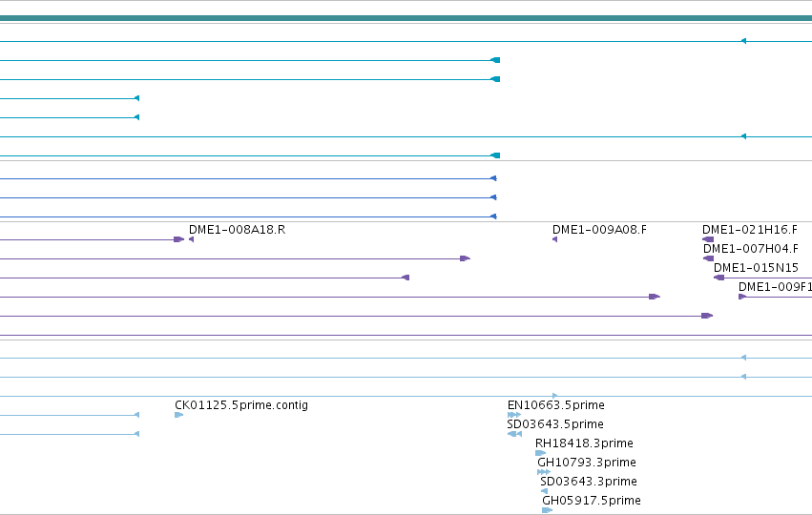Click arrow glyph below GH10793.3prime
Image resolution: width=812 pixels, height=515 pixels.
click(544, 472)
